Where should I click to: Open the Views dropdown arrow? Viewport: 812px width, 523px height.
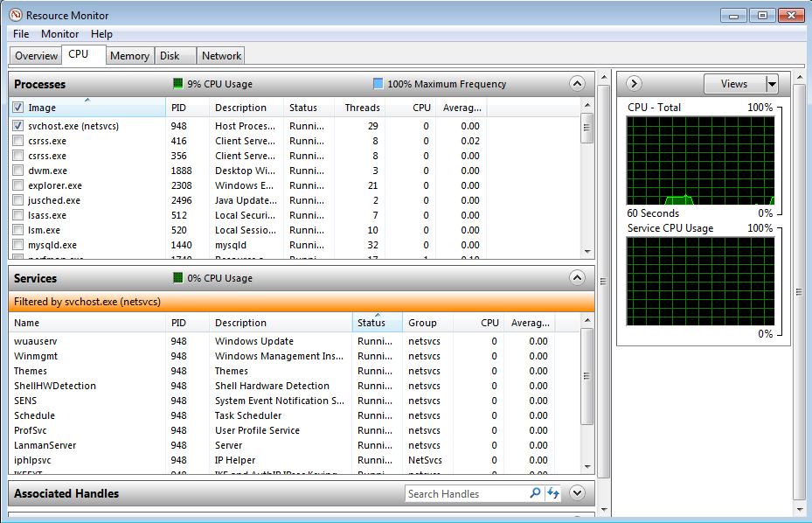[x=772, y=84]
